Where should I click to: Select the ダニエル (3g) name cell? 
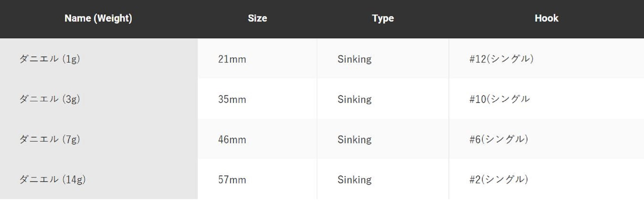[50, 99]
